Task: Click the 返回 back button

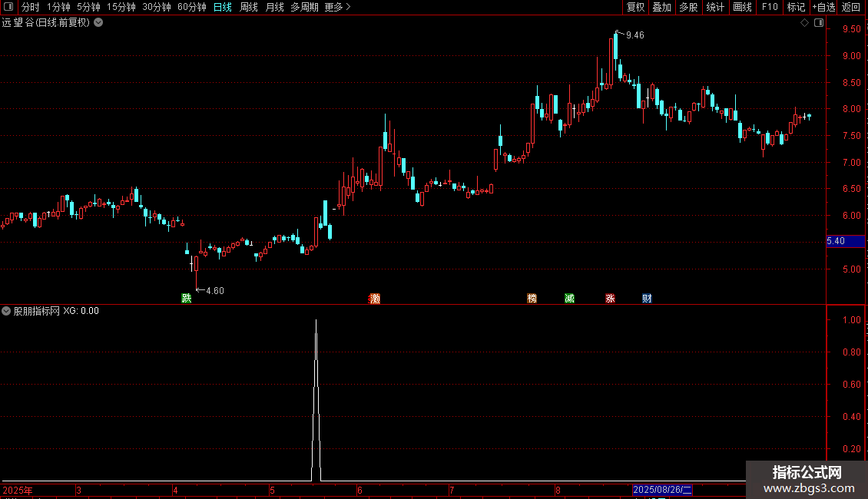Action: click(851, 7)
